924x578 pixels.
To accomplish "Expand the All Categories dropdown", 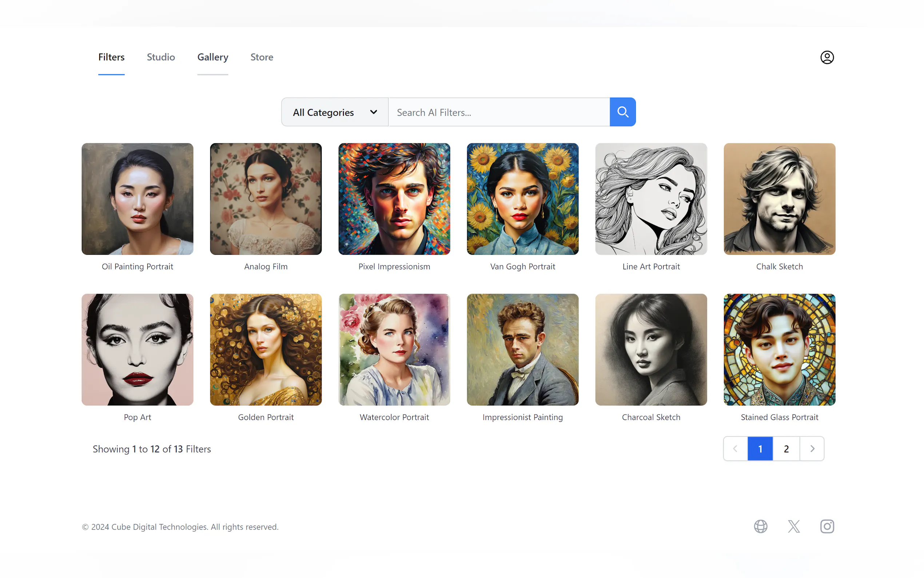I will (x=335, y=112).
